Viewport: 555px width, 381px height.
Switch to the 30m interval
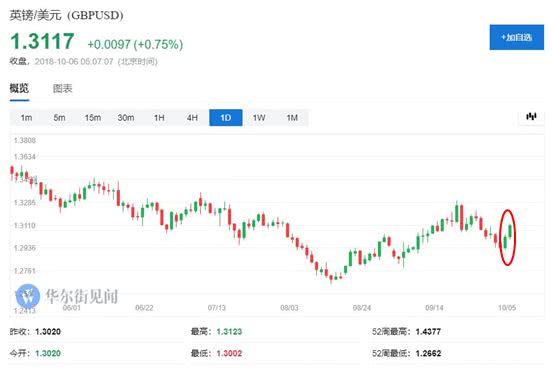click(126, 118)
